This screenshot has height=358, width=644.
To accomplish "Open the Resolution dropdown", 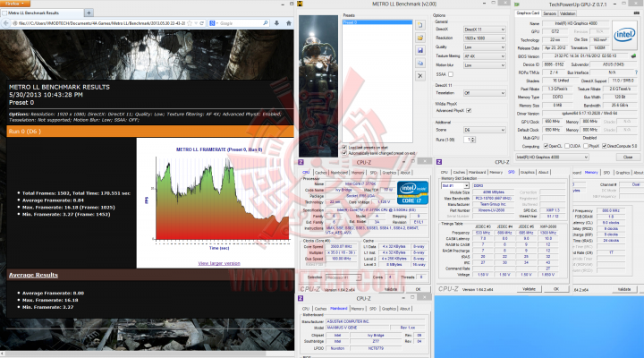I will [485, 38].
